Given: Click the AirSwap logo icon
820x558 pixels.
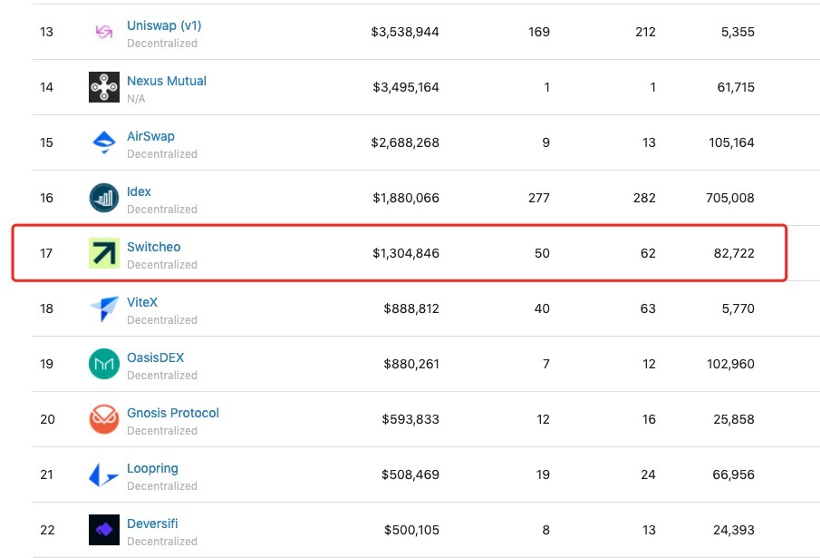Looking at the screenshot, I should coord(104,142).
